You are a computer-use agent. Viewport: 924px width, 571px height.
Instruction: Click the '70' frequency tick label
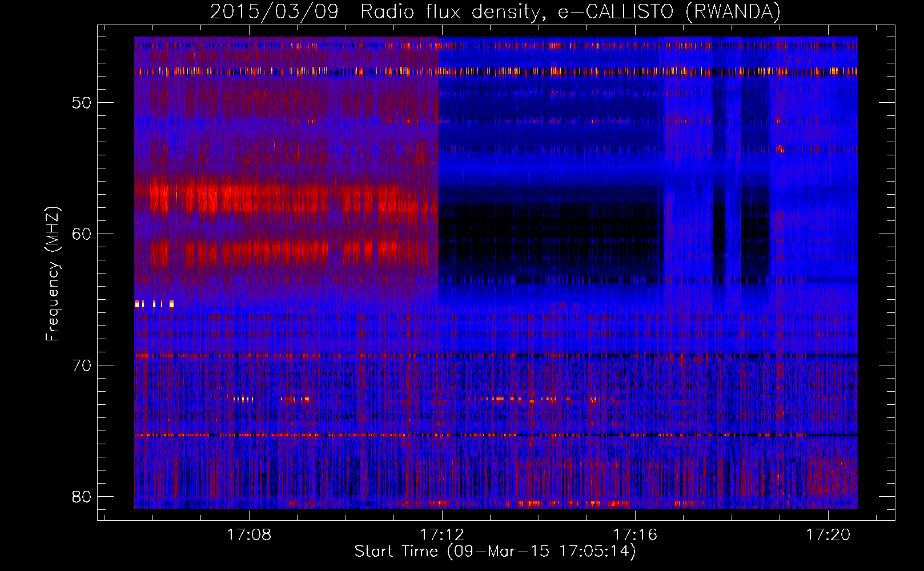pos(82,365)
